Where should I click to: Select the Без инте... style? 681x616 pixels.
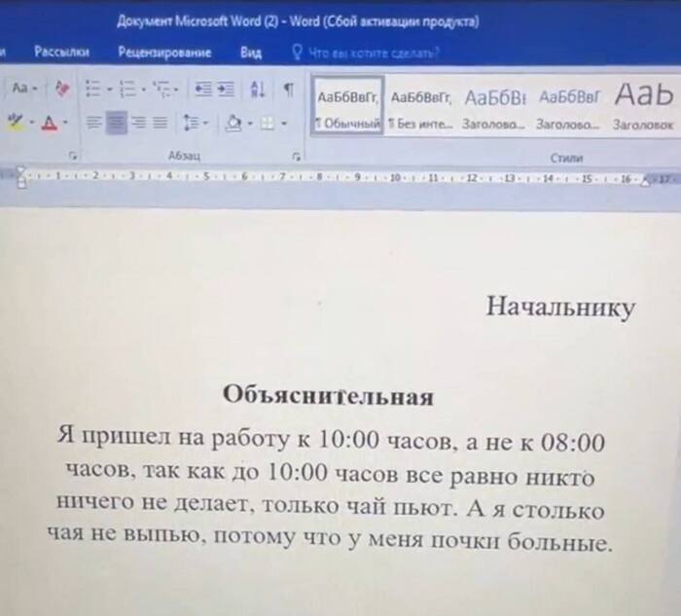click(x=420, y=108)
